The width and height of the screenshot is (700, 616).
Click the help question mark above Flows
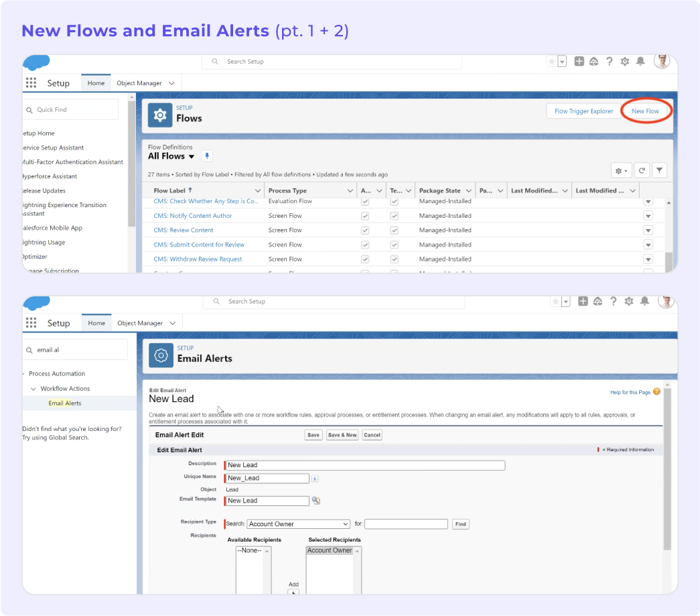[x=609, y=61]
